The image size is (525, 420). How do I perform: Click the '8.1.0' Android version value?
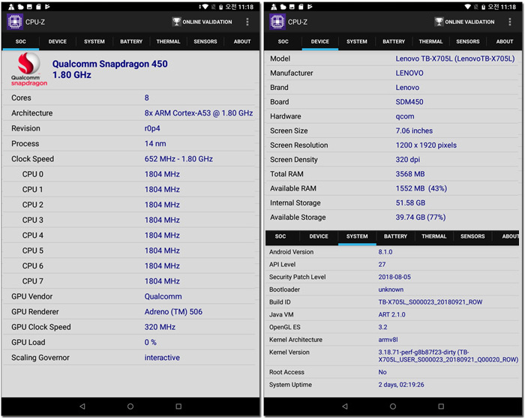coord(385,252)
